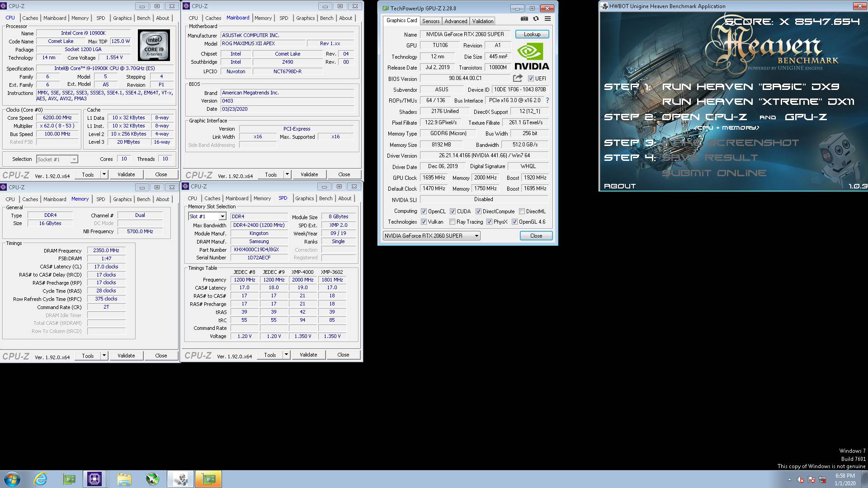Viewport: 868px width, 488px height.
Task: Click the first green graphics card taskbar icon
Action: coord(69,479)
